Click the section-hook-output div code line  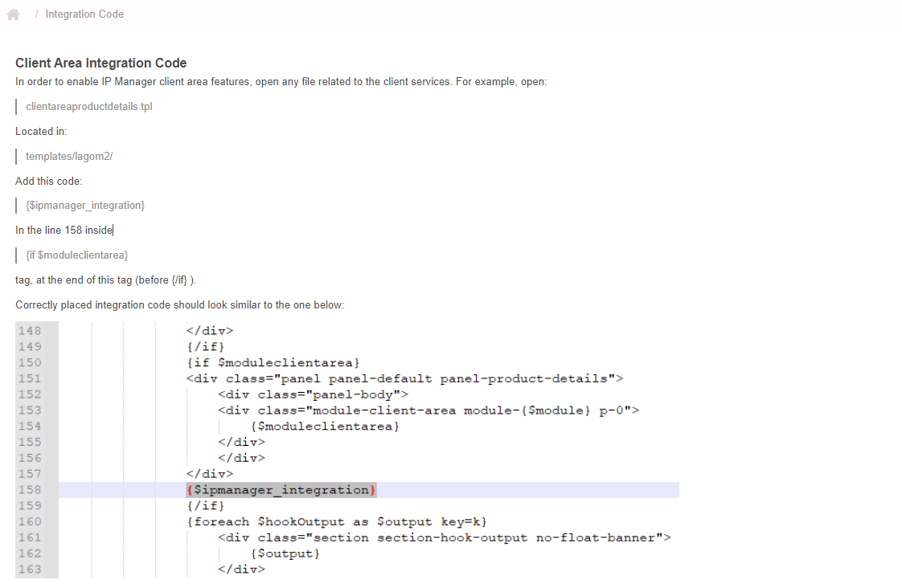[445, 537]
